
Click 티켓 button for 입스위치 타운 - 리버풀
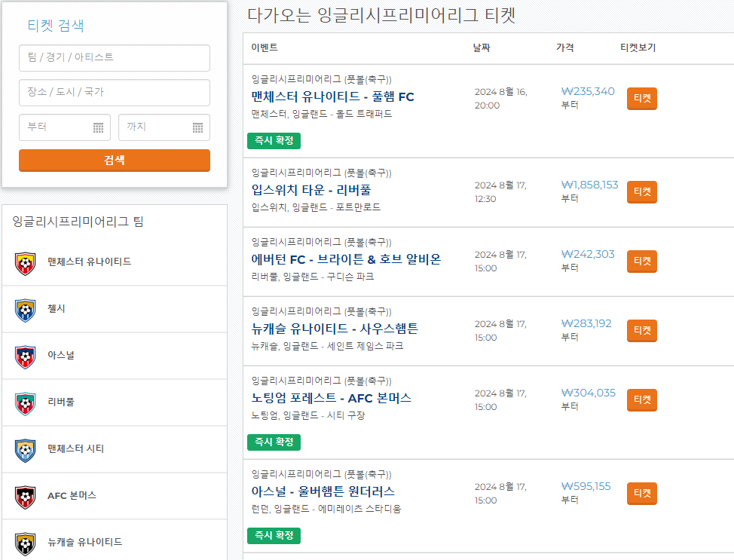tap(642, 192)
